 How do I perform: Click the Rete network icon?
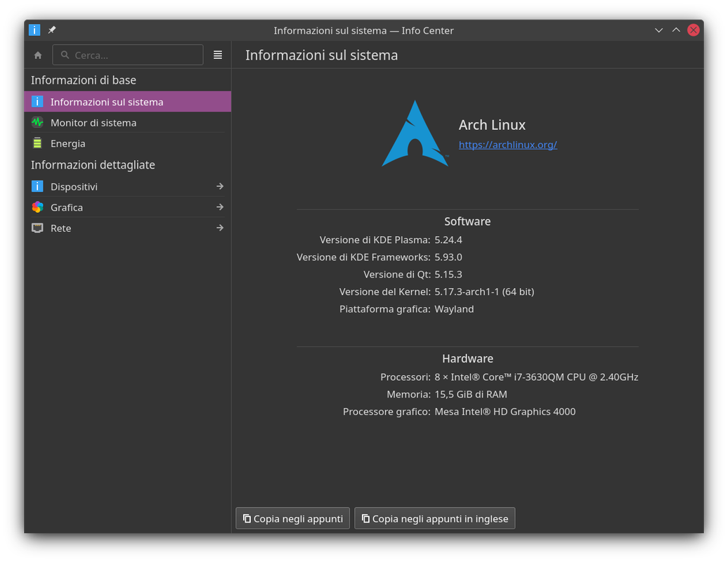coord(37,228)
